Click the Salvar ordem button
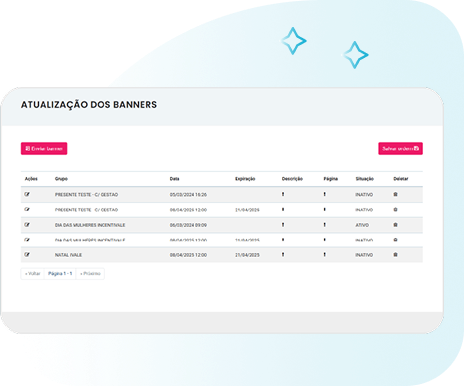The height and width of the screenshot is (386, 464). [x=400, y=149]
